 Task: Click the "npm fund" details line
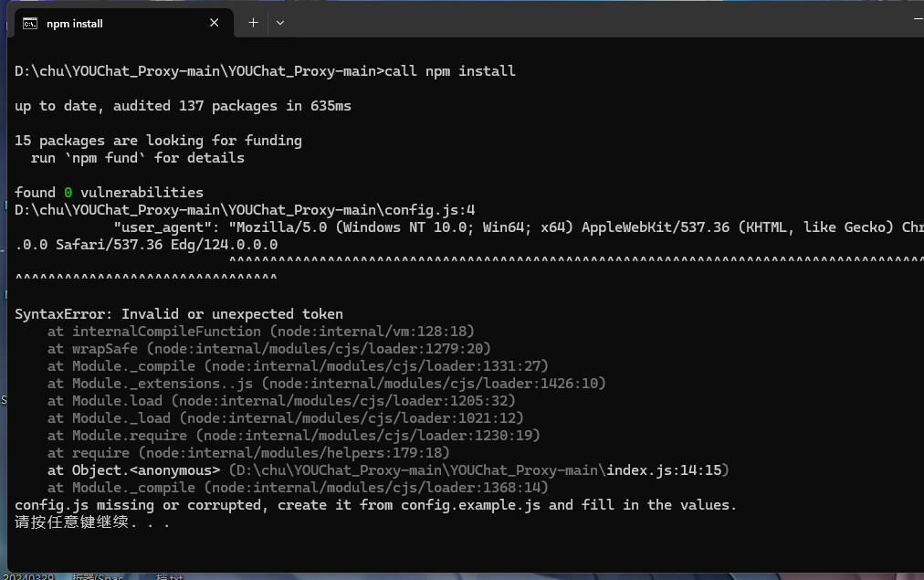point(137,158)
